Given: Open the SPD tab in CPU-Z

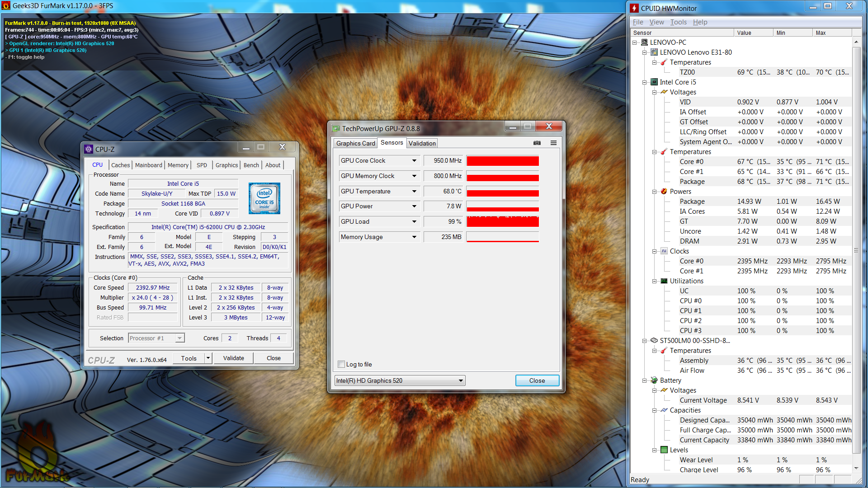Looking at the screenshot, I should [202, 165].
